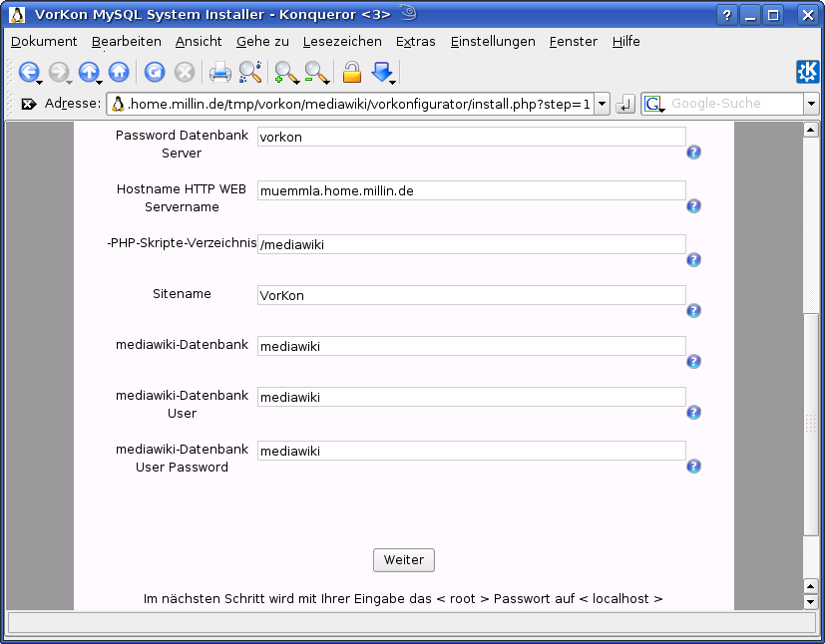
Task: Click the Sitename input VorKon
Action: [x=472, y=295]
